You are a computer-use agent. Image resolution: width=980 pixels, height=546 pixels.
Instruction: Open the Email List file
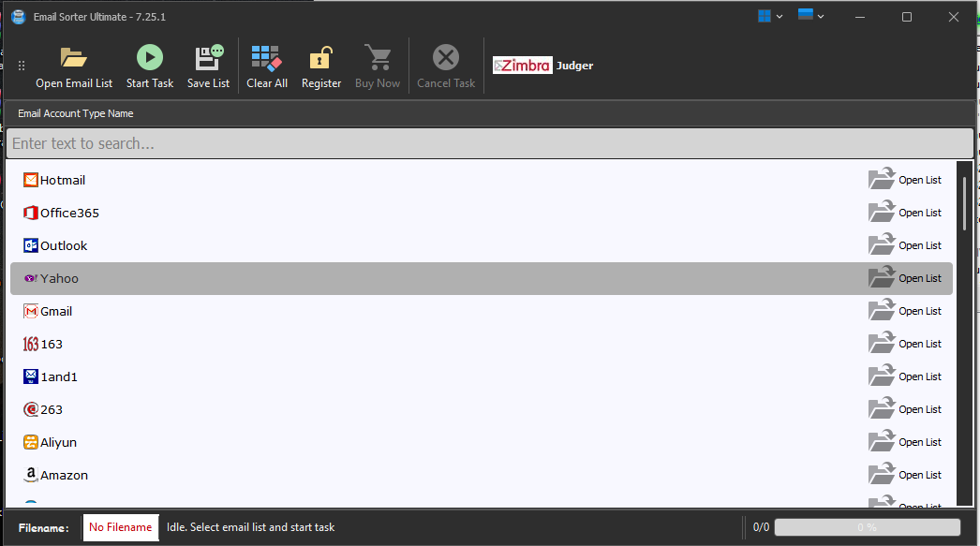click(74, 65)
